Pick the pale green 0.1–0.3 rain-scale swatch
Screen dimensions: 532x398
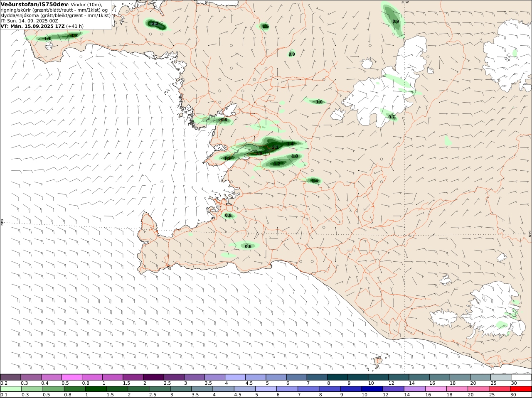(11, 389)
